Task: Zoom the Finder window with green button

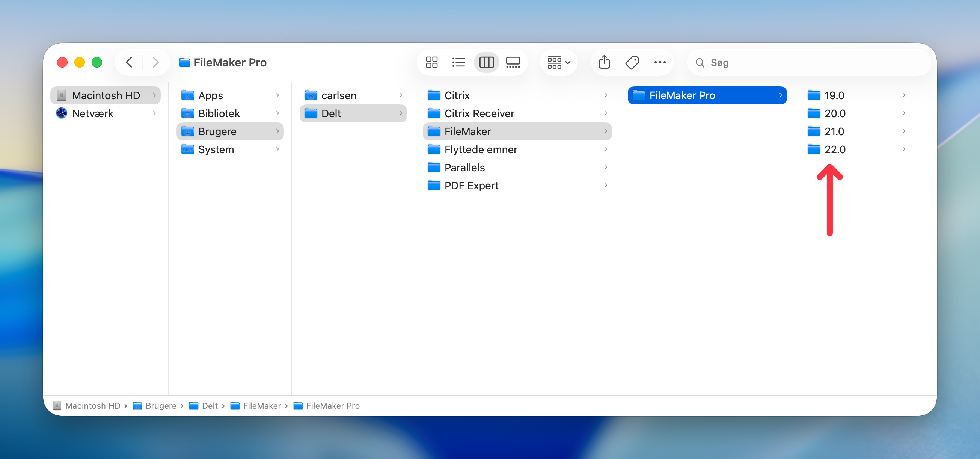Action: point(97,62)
